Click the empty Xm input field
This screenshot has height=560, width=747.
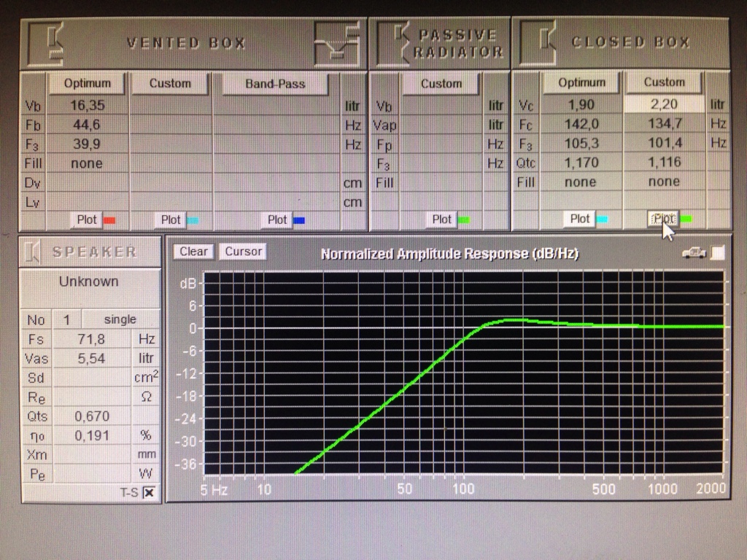pyautogui.click(x=91, y=455)
